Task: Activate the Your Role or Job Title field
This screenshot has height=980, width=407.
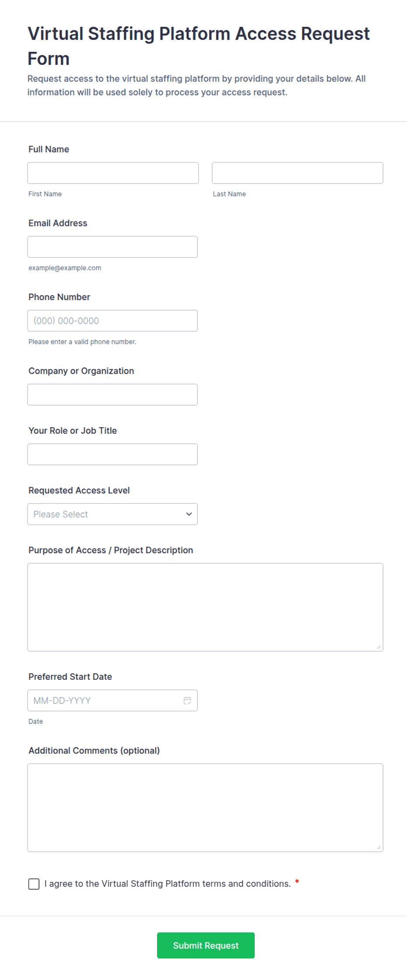Action: pyautogui.click(x=112, y=454)
